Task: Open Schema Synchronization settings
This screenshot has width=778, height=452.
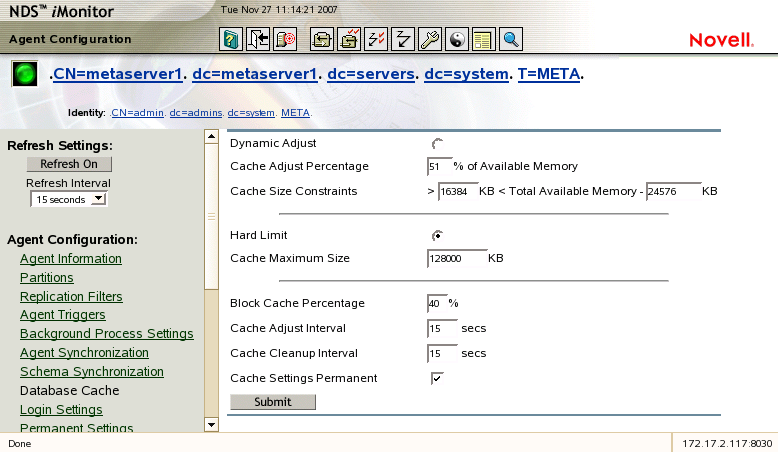Action: (x=92, y=372)
